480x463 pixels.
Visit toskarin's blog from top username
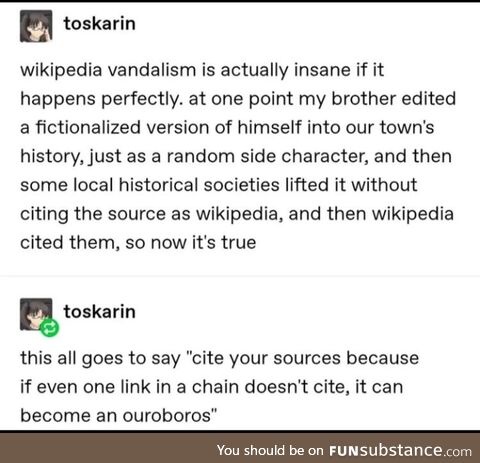tap(100, 24)
